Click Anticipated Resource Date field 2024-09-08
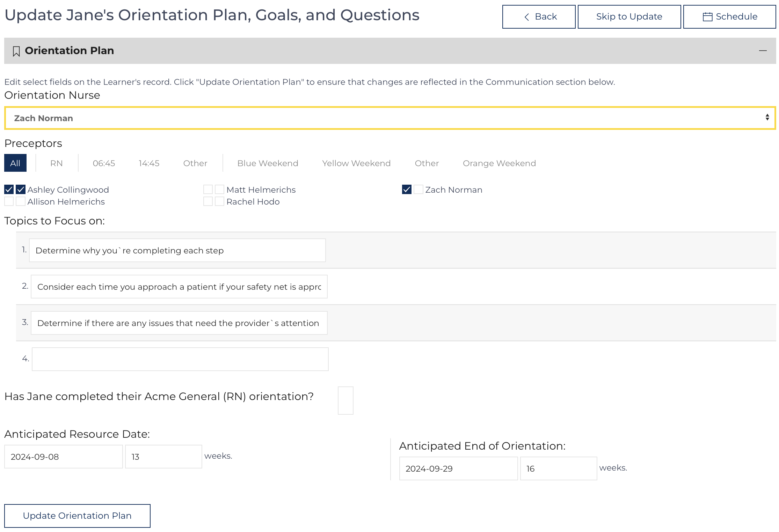 point(64,457)
